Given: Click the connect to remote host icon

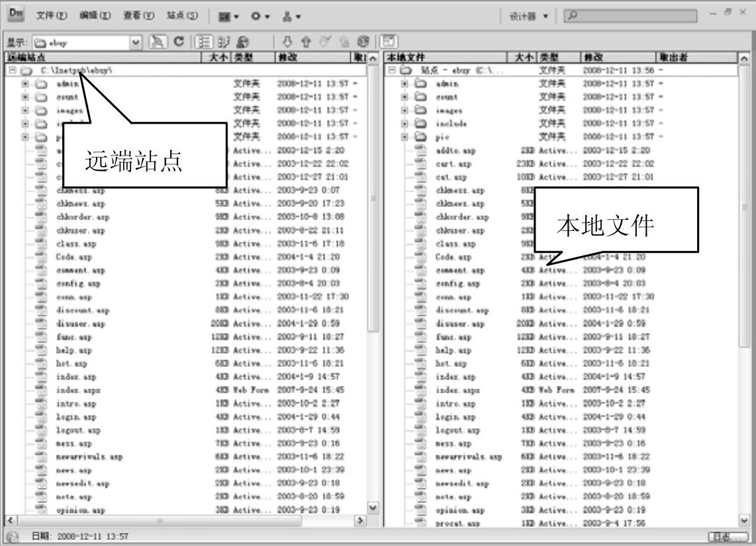Looking at the screenshot, I should [158, 42].
